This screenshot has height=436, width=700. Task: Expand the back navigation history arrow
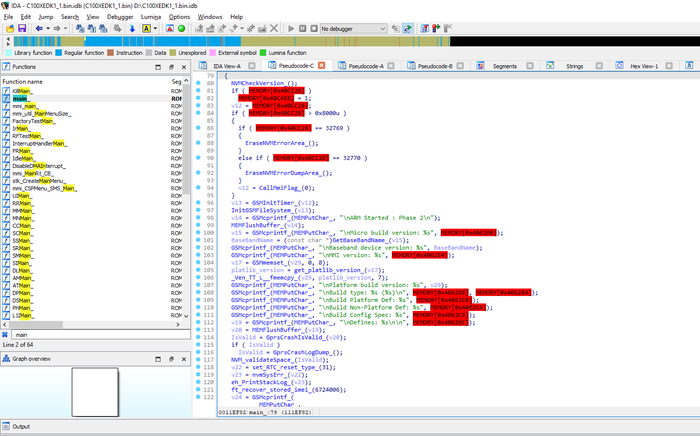pos(48,29)
